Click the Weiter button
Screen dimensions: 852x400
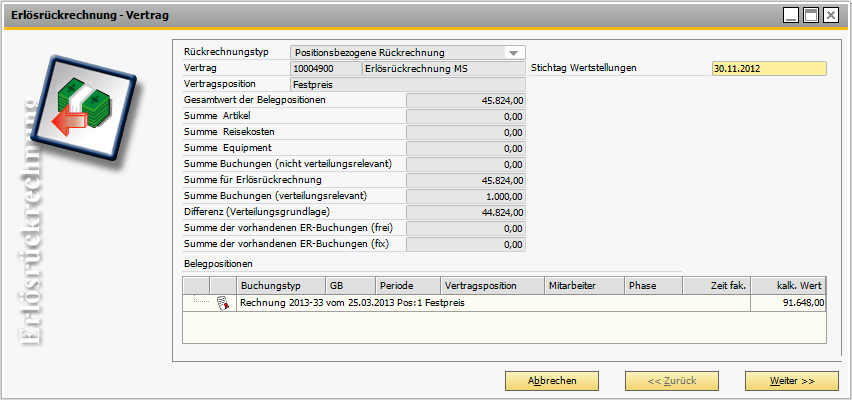(792, 381)
